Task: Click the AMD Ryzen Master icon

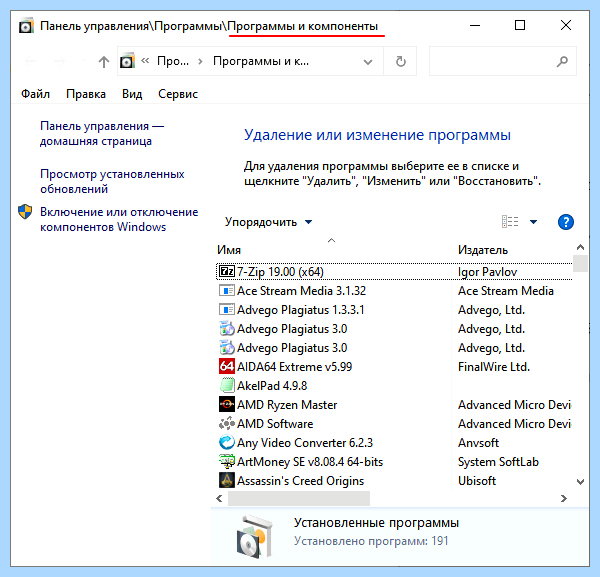Action: 227,404
